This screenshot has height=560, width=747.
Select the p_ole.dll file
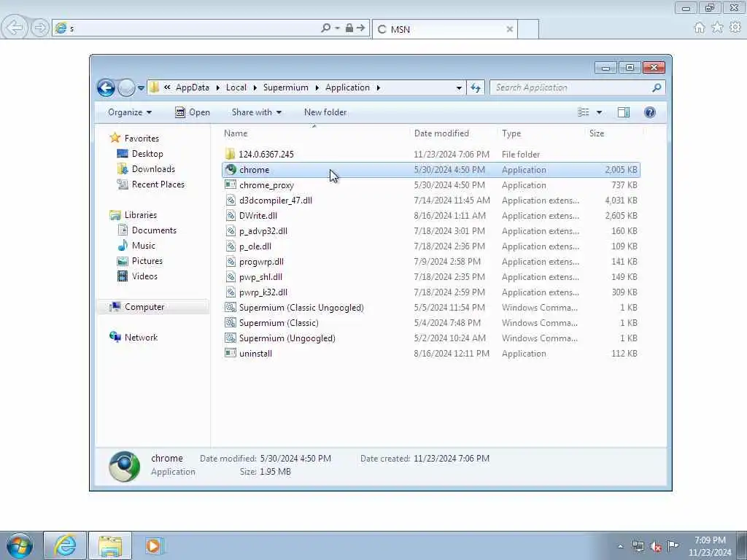click(255, 246)
